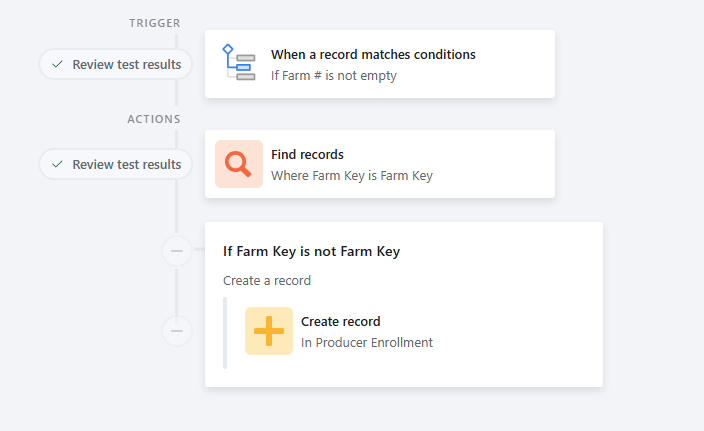Viewport: 704px width, 431px height.
Task: Select the 'When a record matches conditions' title
Action: point(373,54)
